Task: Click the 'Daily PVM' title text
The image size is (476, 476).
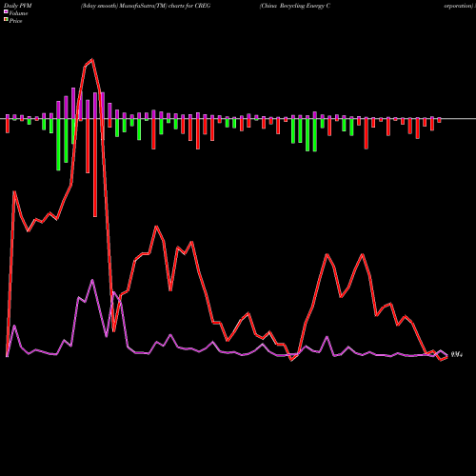Action: pyautogui.click(x=18, y=6)
